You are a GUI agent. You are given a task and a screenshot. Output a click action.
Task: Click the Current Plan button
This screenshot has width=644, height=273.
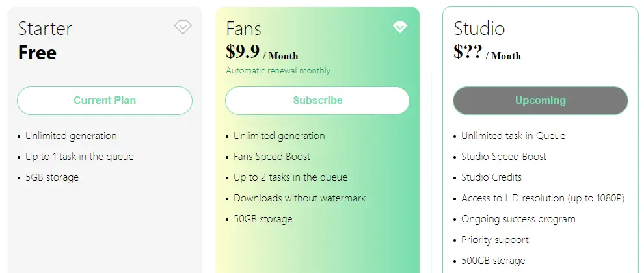(x=105, y=101)
